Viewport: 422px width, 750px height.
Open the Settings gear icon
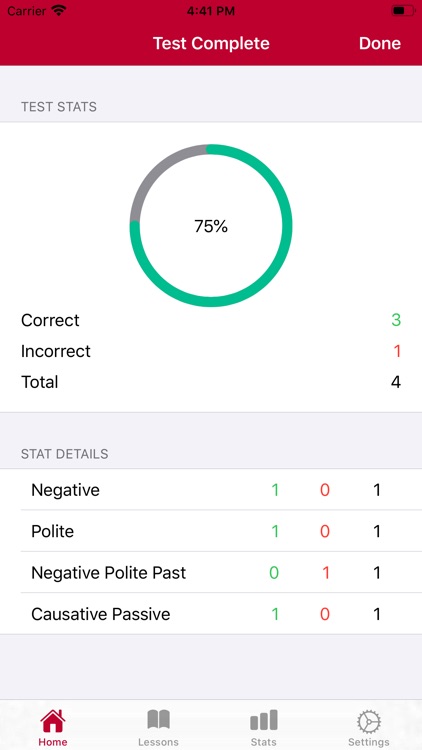pos(369,721)
